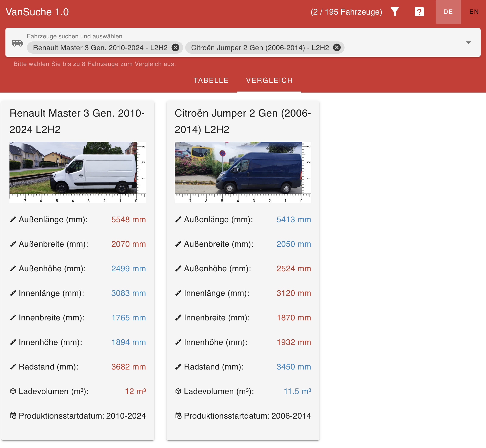Click the ruler icon beside Citroën Außenbreite

tap(178, 244)
